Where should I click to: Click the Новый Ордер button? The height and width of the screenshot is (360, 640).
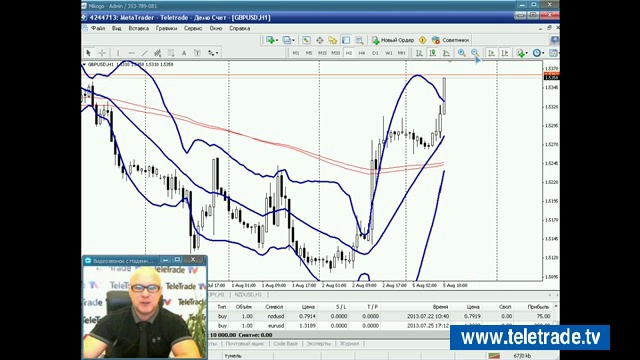point(393,40)
